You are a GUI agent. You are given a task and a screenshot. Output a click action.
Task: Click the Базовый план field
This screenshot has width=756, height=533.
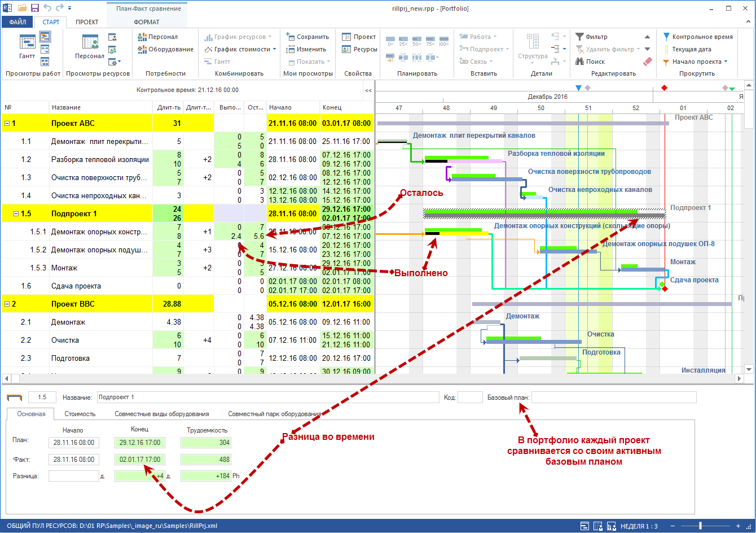[x=614, y=397]
